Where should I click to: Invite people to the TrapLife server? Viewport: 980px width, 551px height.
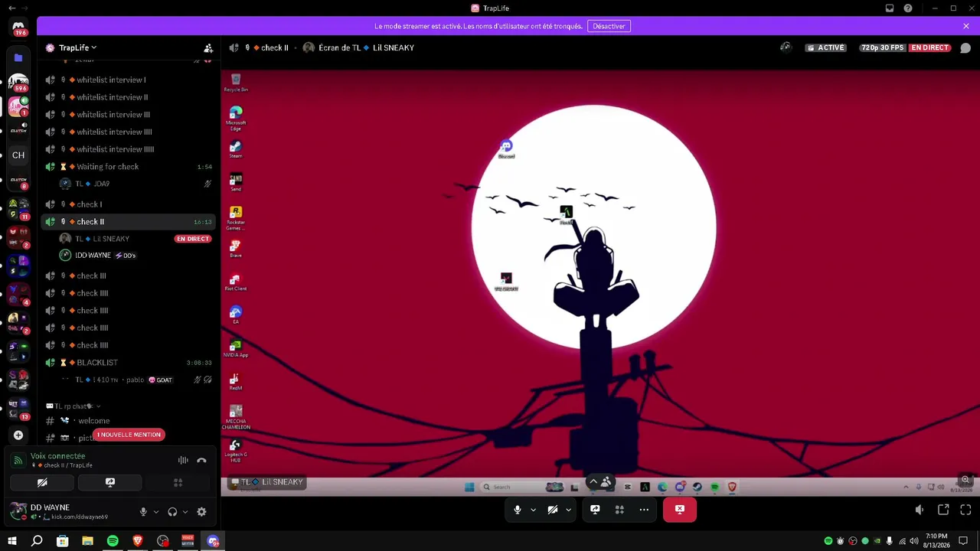(207, 47)
